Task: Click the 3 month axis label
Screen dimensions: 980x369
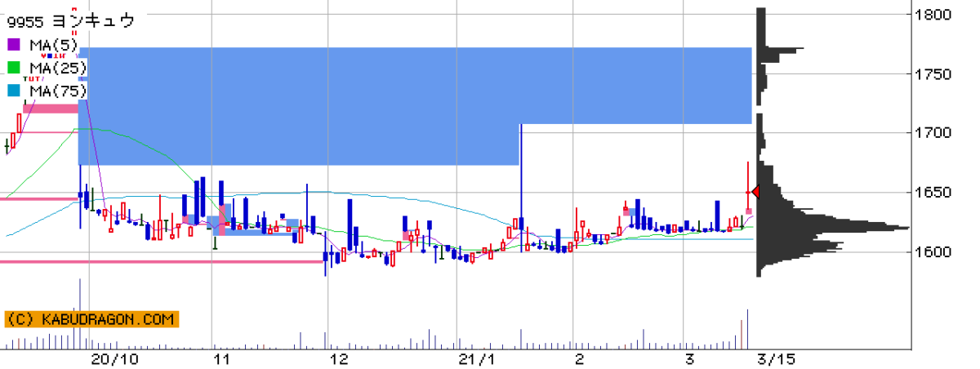Action: coord(690,358)
